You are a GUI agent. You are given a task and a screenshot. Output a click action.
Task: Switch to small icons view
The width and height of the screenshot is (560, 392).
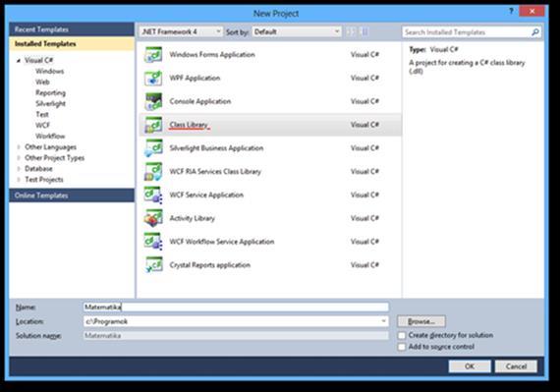click(x=351, y=31)
